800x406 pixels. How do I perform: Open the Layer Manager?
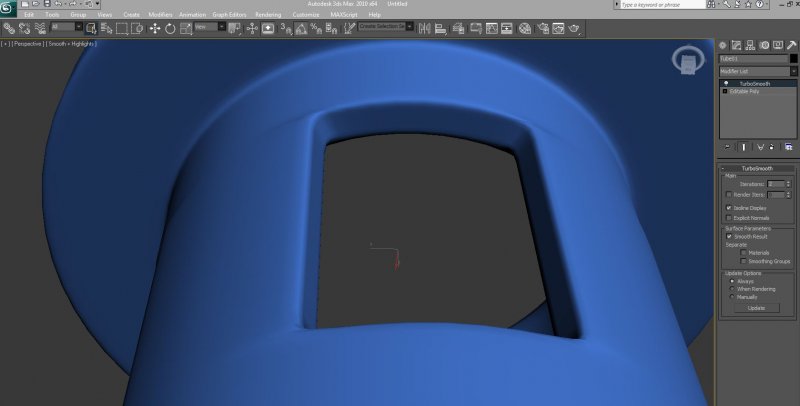coord(458,29)
